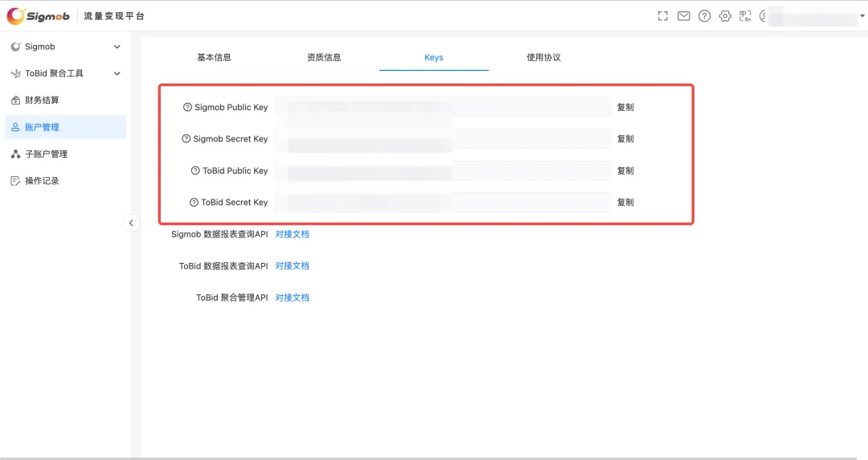Toggle fullscreen mode icon in header
This screenshot has height=460, width=868.
(x=663, y=16)
